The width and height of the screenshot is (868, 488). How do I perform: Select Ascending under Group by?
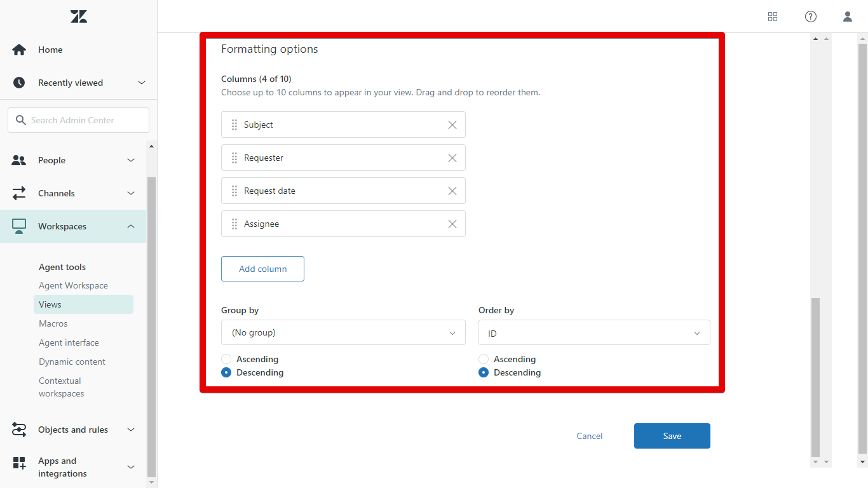tap(226, 359)
